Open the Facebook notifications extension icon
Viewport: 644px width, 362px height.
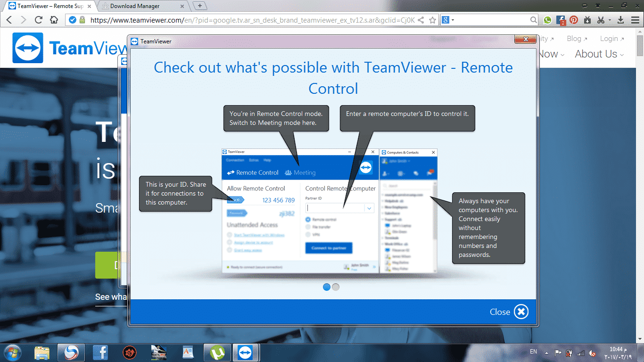coord(561,20)
